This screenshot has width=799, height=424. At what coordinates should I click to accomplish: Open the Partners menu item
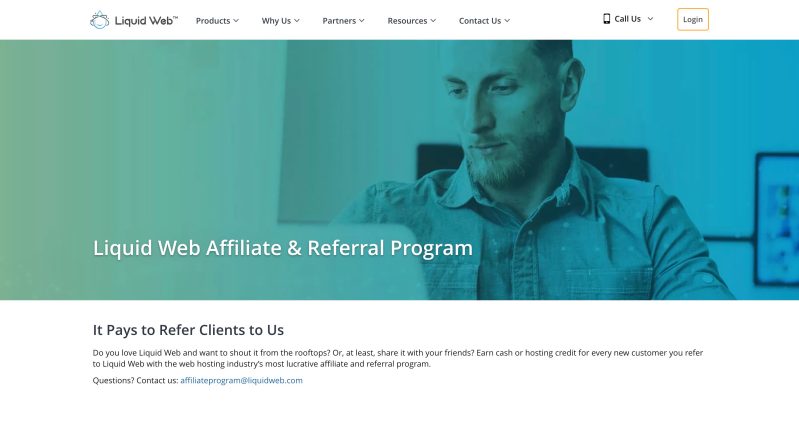(339, 21)
